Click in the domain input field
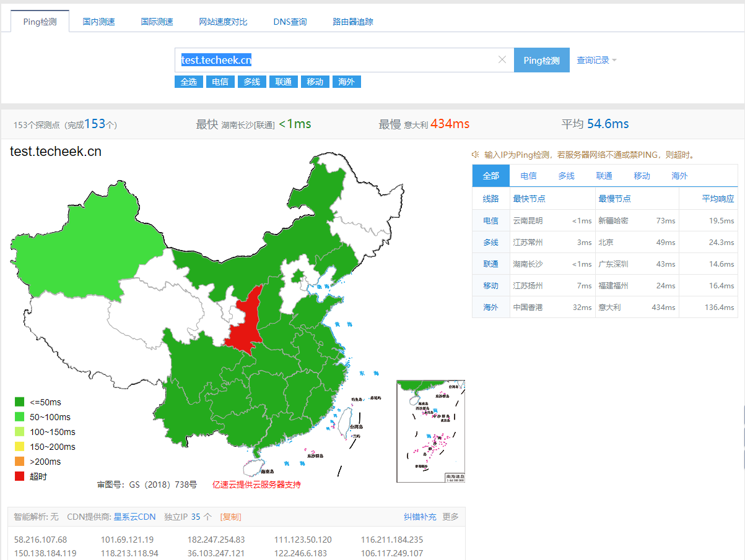Image resolution: width=745 pixels, height=560 pixels. [334, 60]
